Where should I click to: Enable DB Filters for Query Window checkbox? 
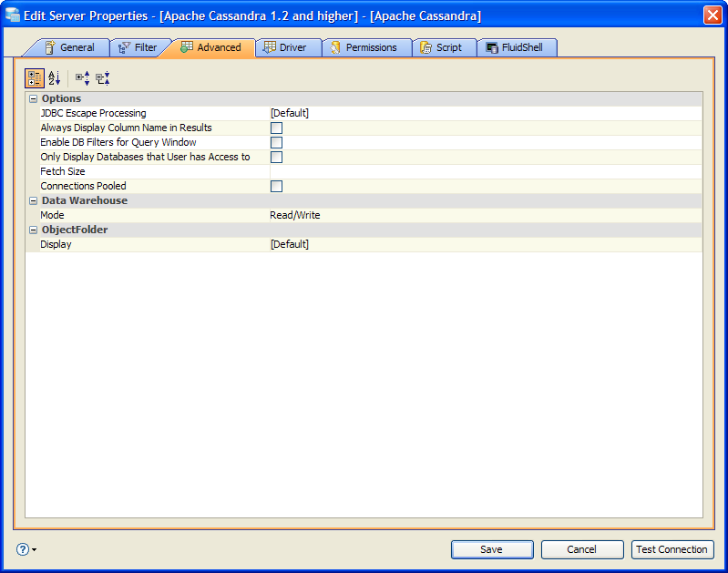click(276, 142)
